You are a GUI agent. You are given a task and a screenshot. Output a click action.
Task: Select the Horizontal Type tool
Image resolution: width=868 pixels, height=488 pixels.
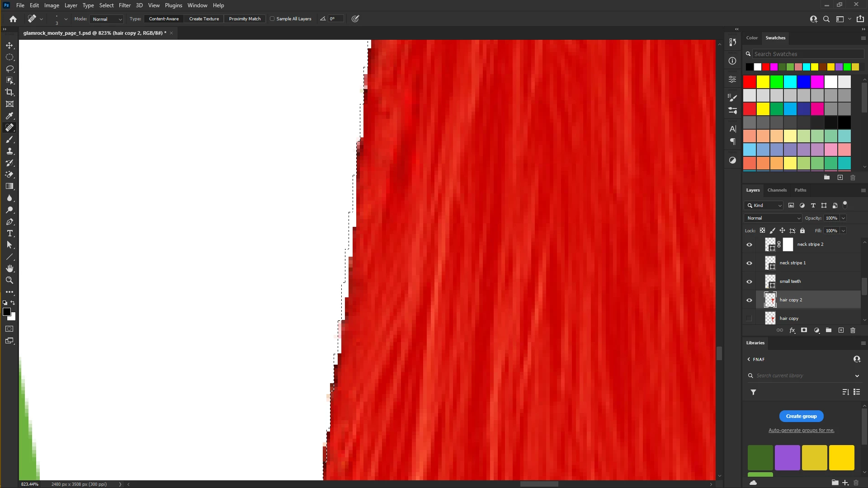pos(9,233)
